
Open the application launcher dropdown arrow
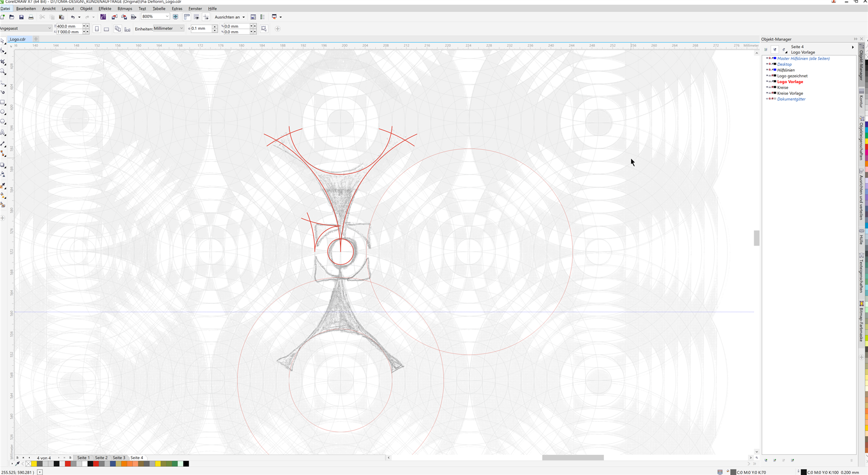point(281,17)
